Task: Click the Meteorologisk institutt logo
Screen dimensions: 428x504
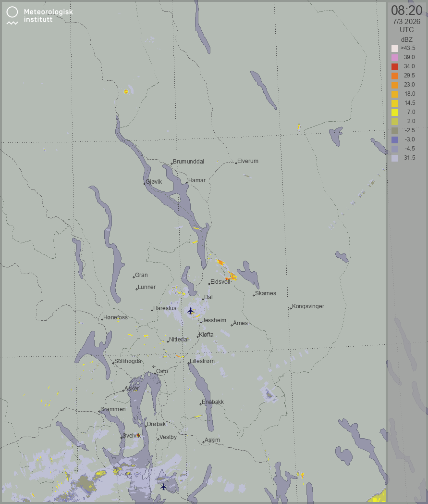Action: click(x=38, y=15)
